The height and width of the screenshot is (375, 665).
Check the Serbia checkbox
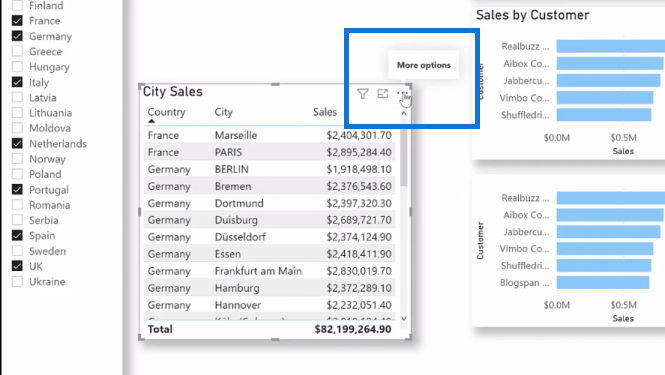tap(17, 220)
